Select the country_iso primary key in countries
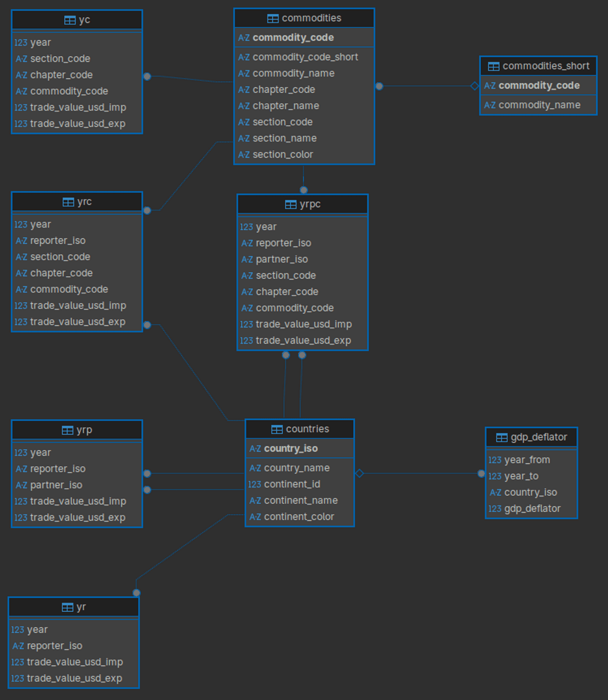The image size is (608, 700). click(290, 449)
